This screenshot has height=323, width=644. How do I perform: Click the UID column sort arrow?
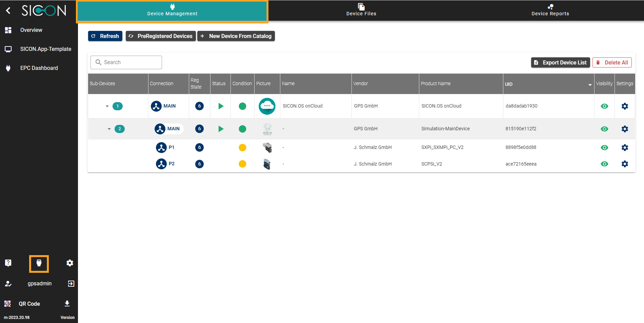[590, 84]
